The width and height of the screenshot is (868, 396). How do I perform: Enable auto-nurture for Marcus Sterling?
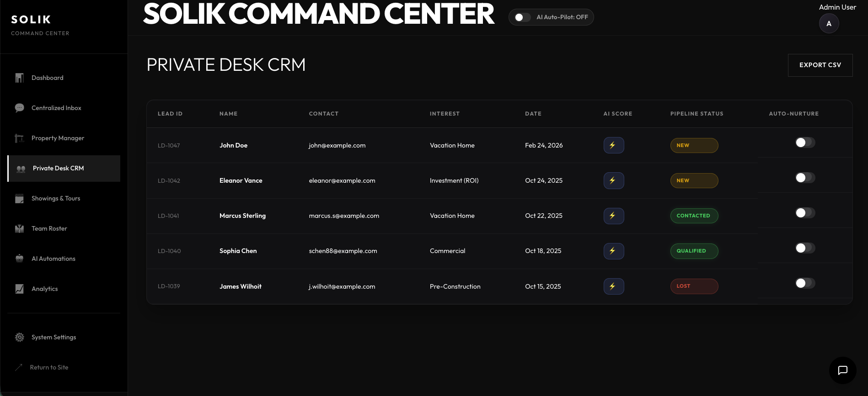[805, 213]
